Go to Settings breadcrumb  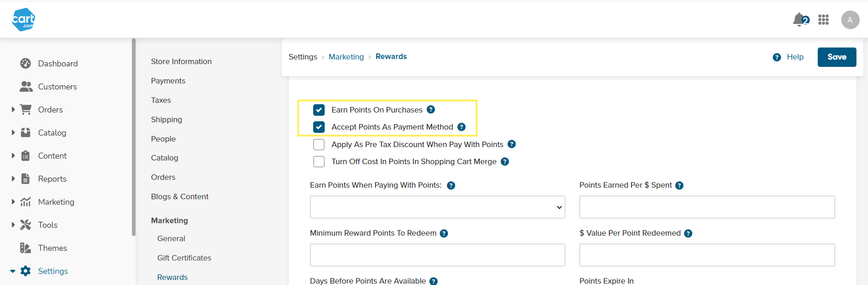click(303, 57)
